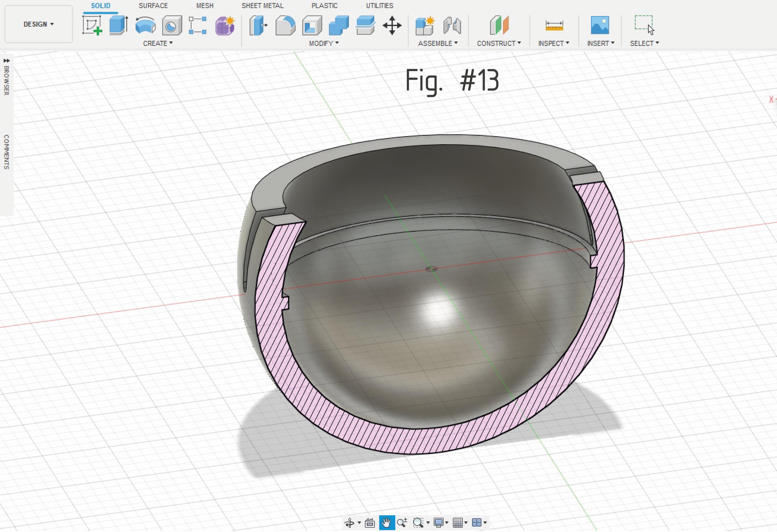Select the Extrude tool
The image size is (777, 532).
[x=118, y=25]
